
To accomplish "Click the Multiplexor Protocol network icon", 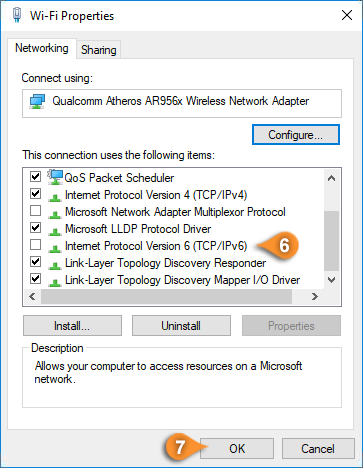I will 55,214.
